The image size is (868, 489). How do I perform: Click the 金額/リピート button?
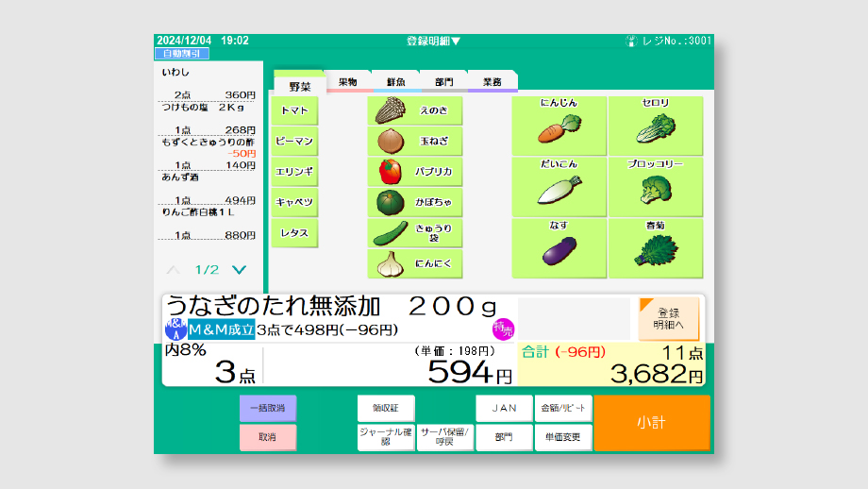coord(563,408)
